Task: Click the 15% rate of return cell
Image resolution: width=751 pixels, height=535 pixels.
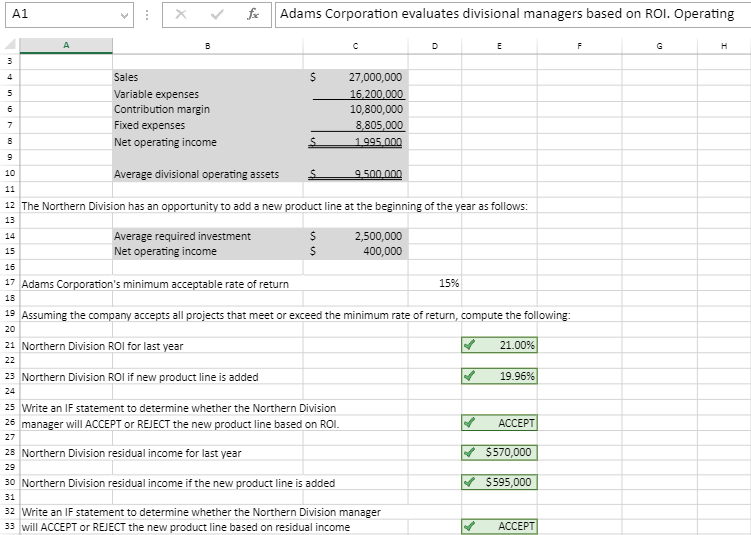Action: [x=435, y=283]
